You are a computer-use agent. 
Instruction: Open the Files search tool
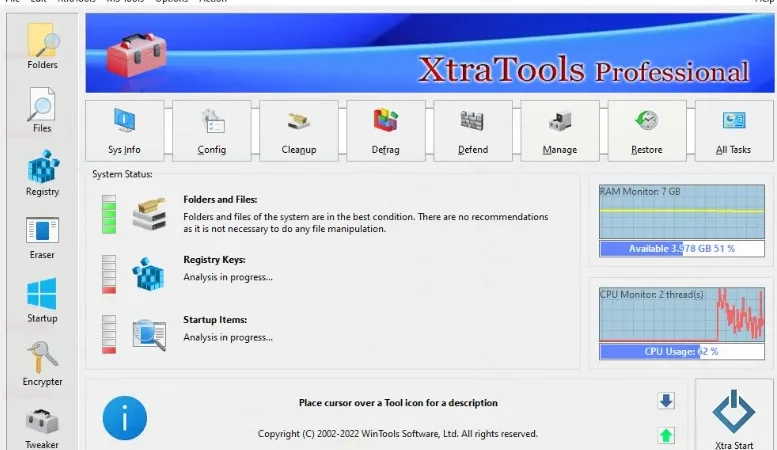pyautogui.click(x=42, y=110)
